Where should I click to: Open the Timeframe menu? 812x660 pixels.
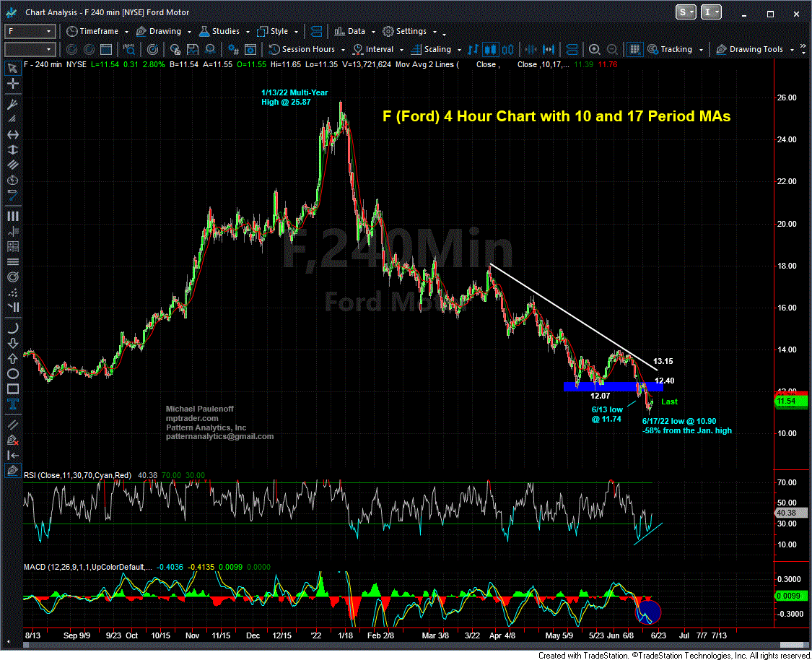(97, 31)
